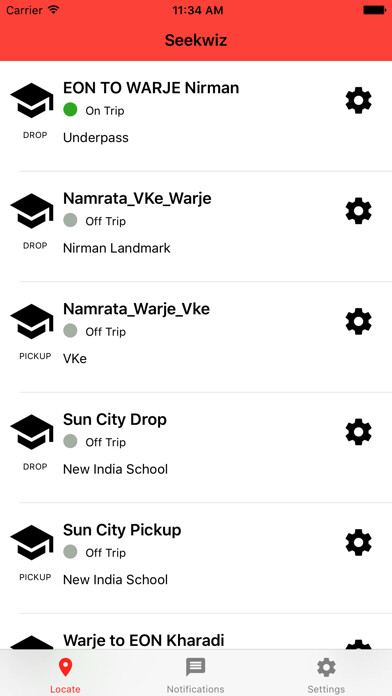Switch to the Settings tab
Viewport: 392px width, 696px height.
pyautogui.click(x=326, y=676)
